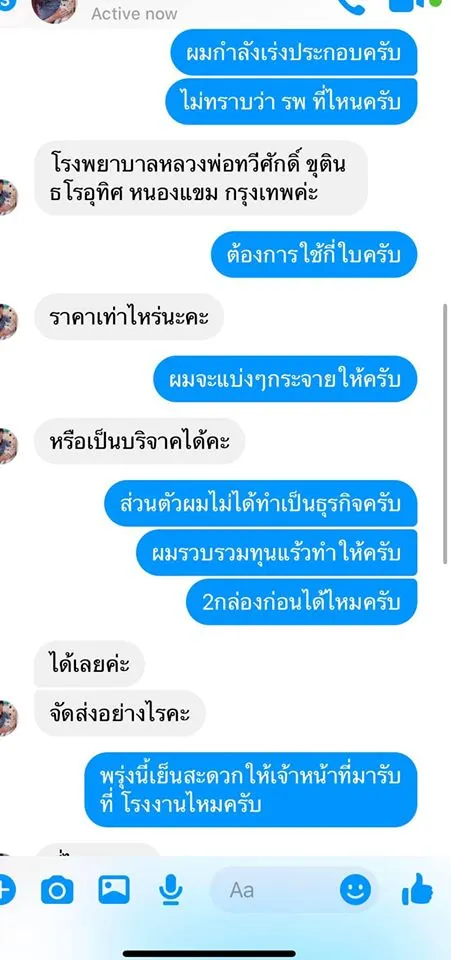This screenshot has height=960, width=451.
Task: Click the conversation scrollbar
Action: (445, 433)
